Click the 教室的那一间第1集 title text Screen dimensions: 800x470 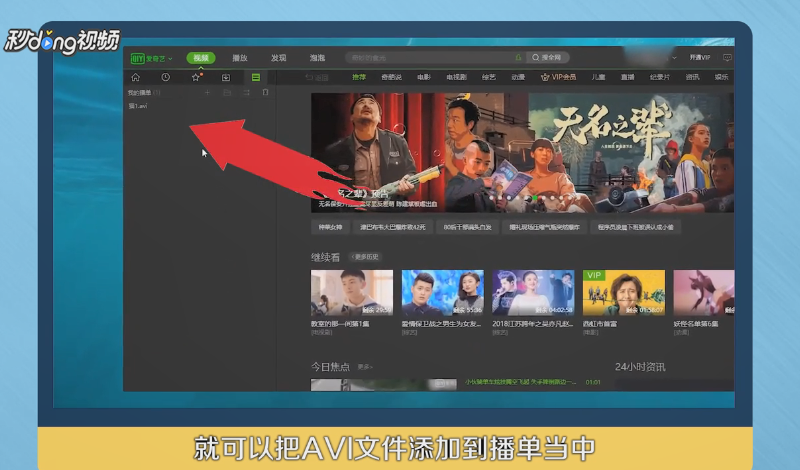340,324
